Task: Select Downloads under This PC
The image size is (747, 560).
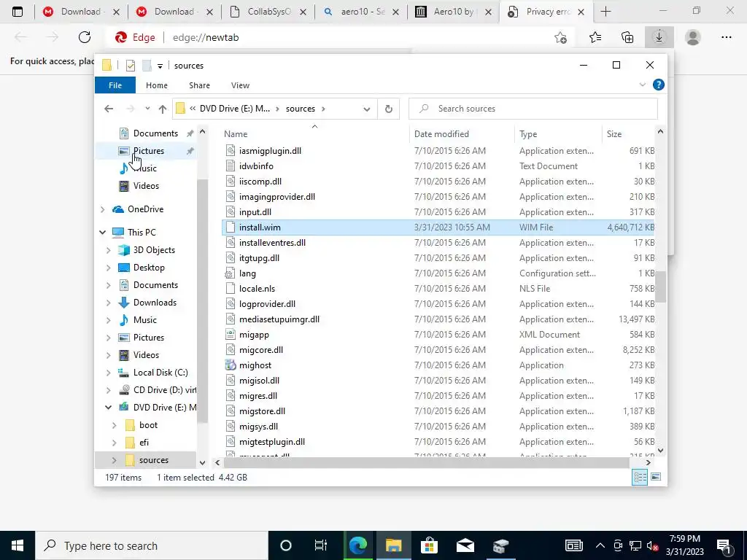Action: click(155, 303)
